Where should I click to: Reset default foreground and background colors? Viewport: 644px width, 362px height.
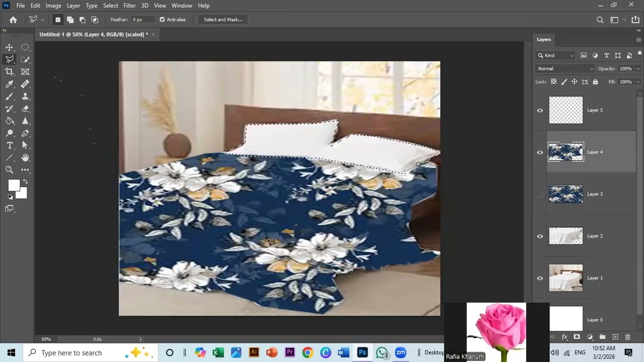(10, 197)
